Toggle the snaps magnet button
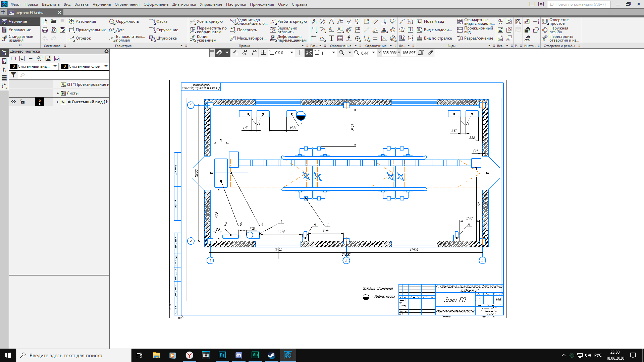 219,53
